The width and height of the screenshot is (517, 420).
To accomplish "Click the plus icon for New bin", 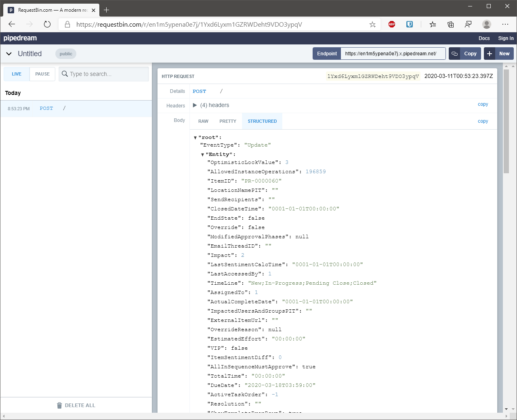I will pos(490,54).
